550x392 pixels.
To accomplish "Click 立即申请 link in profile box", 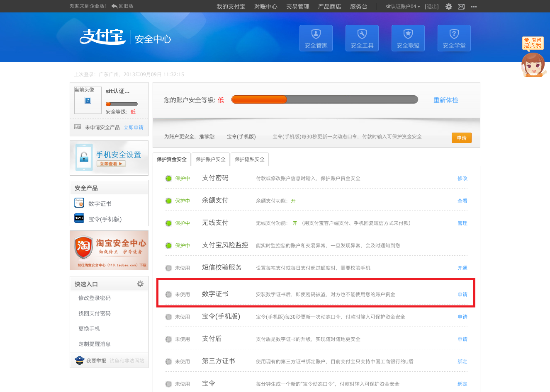I will tap(134, 128).
